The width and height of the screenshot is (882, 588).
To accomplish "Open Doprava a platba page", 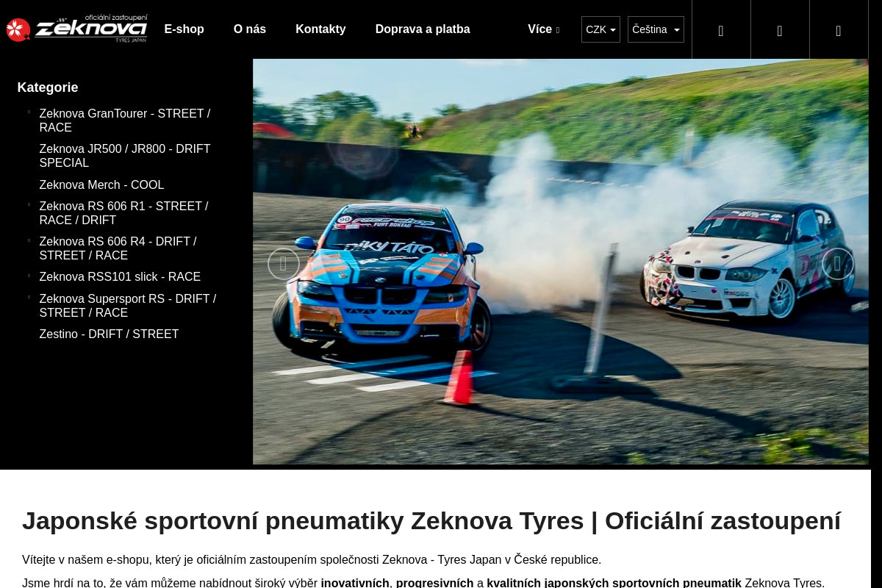I will coord(423,29).
